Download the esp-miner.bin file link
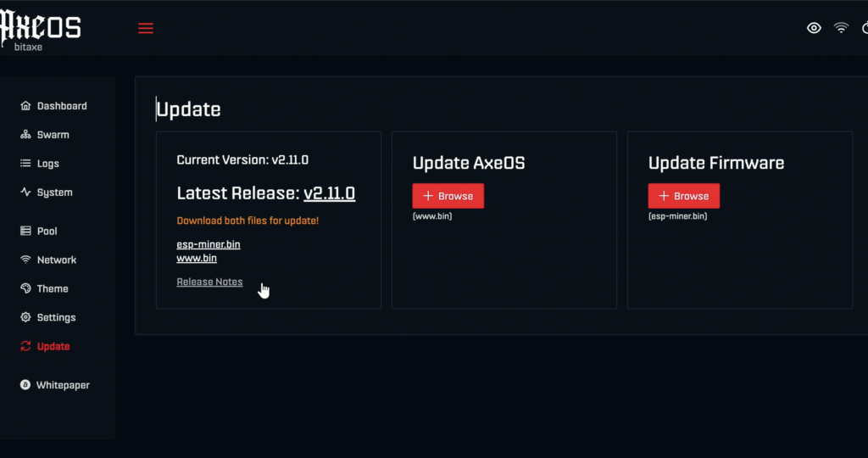This screenshot has width=868, height=458. point(209,244)
